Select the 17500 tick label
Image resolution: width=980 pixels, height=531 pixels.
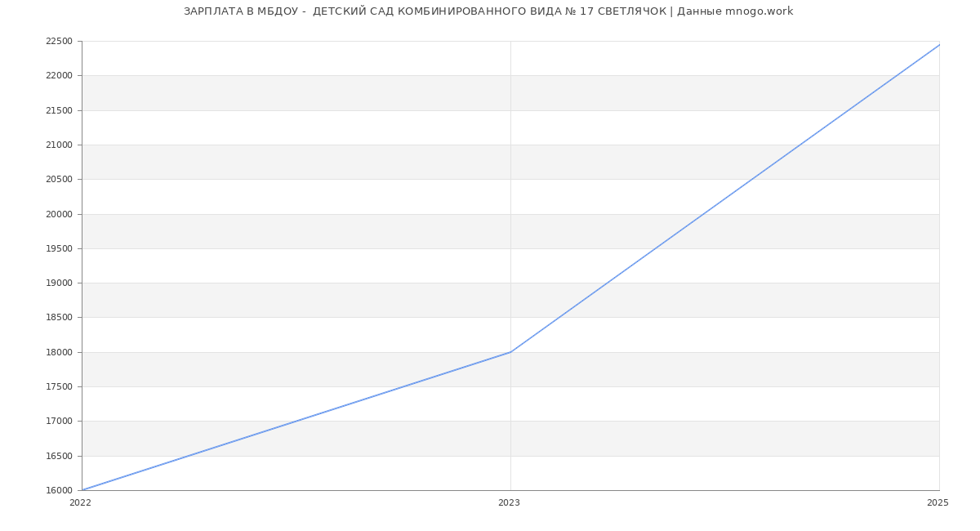59,387
